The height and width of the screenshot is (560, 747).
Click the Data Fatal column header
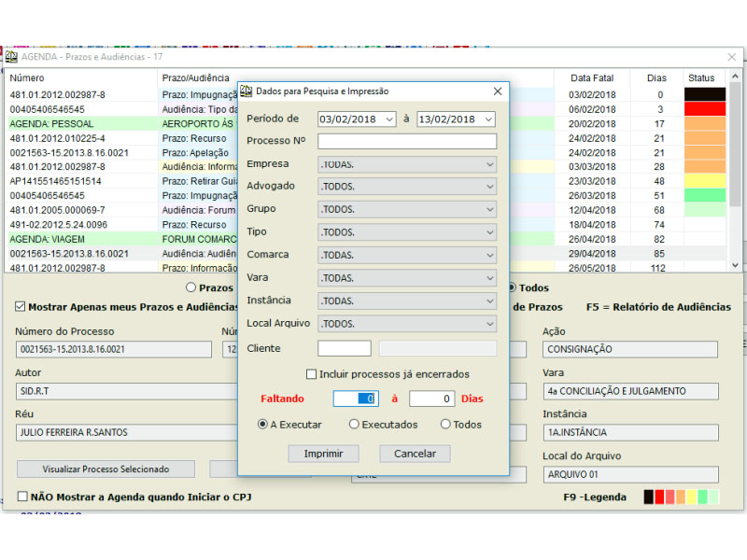[x=592, y=78]
